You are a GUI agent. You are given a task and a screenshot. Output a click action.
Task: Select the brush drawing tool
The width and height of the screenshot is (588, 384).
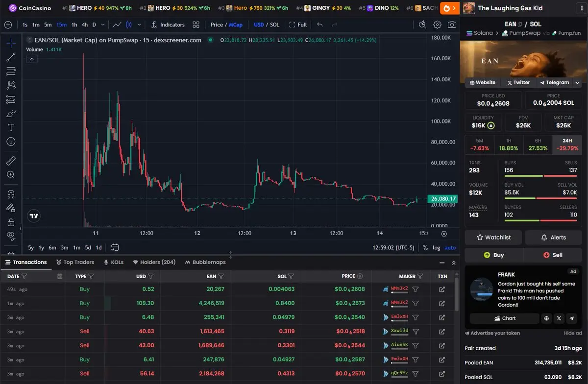point(11,114)
